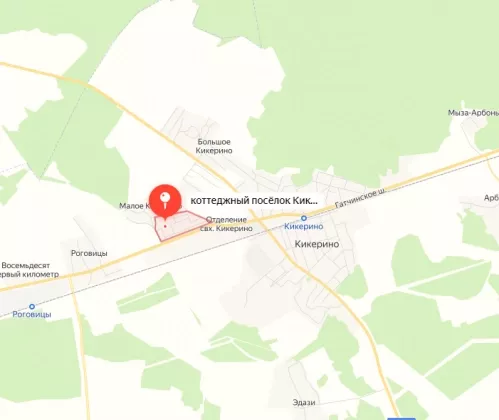Select the Роговицы village label

(x=89, y=253)
